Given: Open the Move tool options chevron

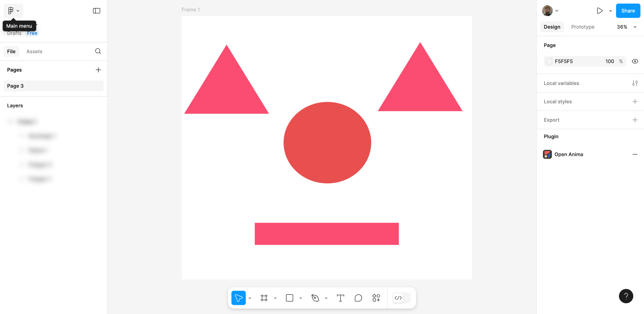Looking at the screenshot, I should click(250, 298).
